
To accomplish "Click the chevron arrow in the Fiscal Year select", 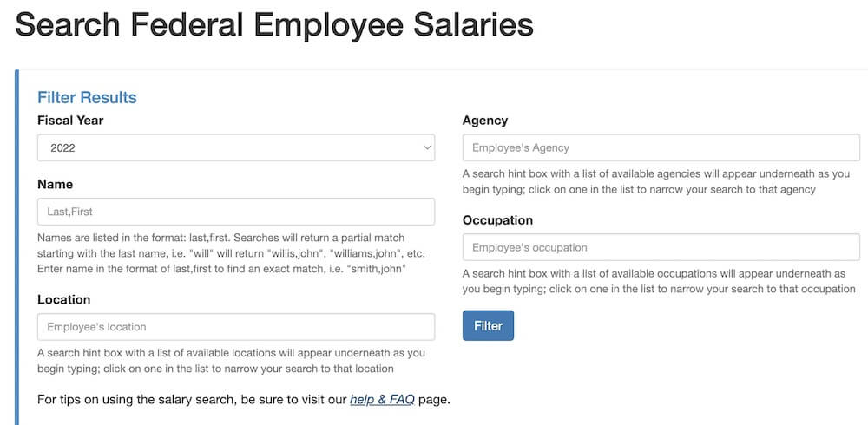I will [427, 147].
